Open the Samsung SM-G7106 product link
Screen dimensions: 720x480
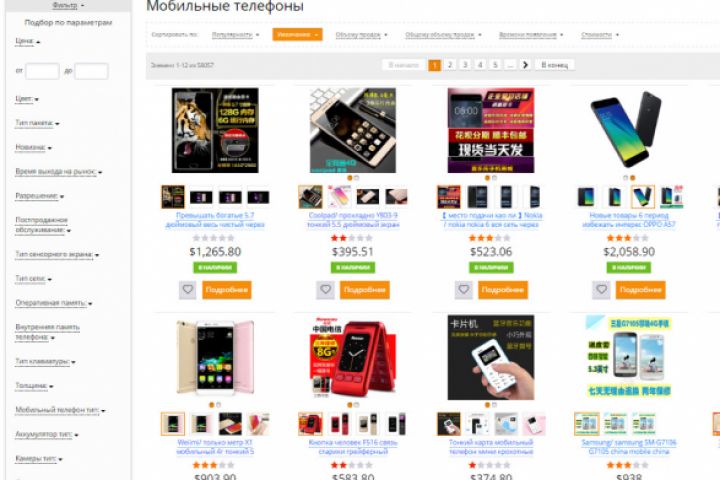pyautogui.click(x=629, y=446)
